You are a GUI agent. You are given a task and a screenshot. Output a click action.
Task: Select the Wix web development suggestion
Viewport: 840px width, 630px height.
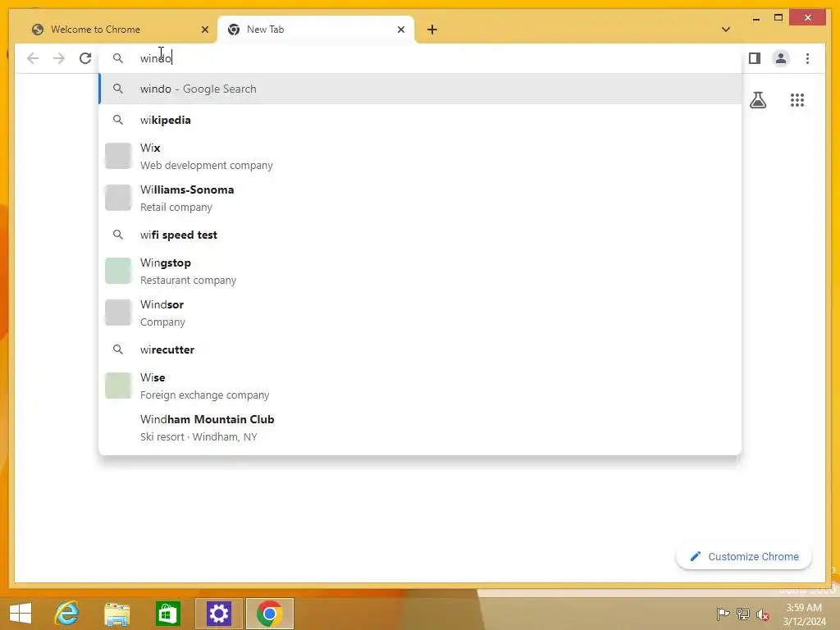pyautogui.click(x=420, y=156)
